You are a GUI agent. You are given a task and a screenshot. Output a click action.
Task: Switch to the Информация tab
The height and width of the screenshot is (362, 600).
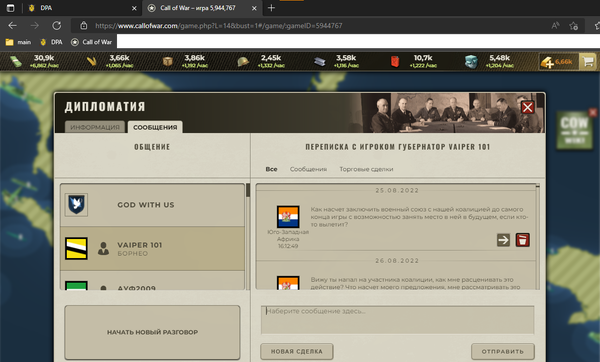click(x=95, y=127)
